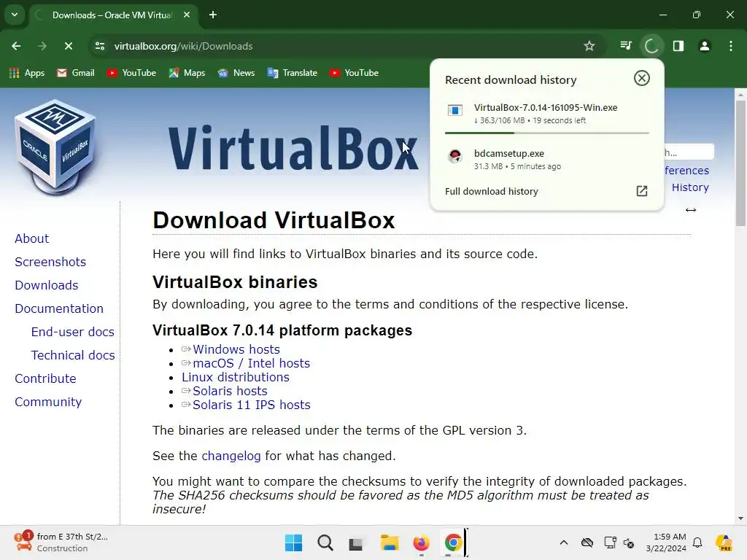The height and width of the screenshot is (560, 747).
Task: Bookmark this page with the star icon
Action: coord(589,46)
